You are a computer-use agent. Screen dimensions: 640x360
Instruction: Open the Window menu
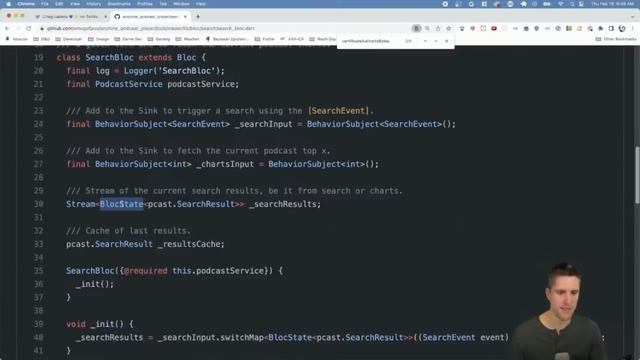pos(181,4)
